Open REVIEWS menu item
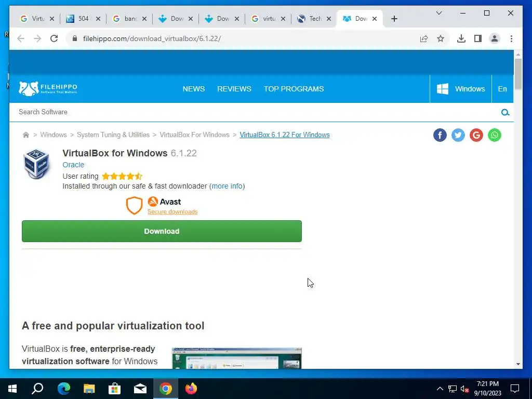The height and width of the screenshot is (399, 532). click(x=234, y=89)
